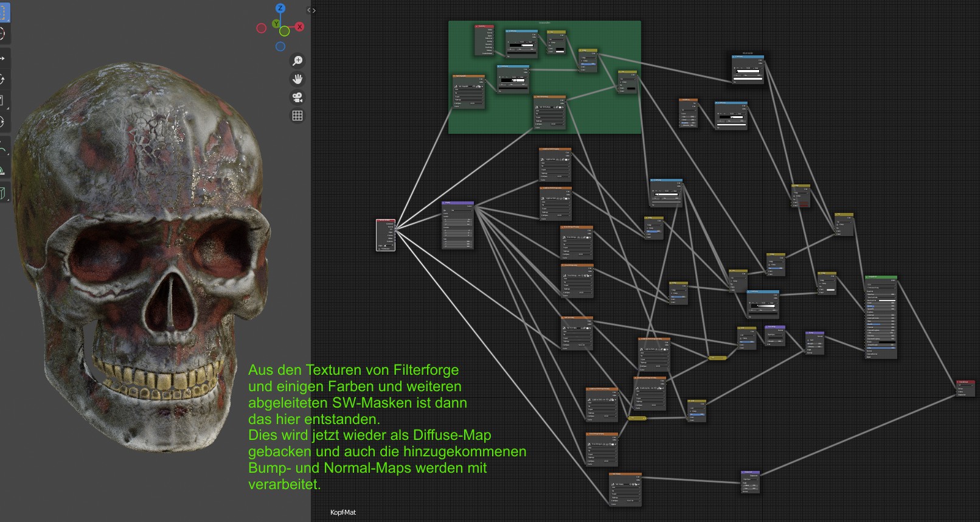Adjust the highlighted Roughness slider on the Noise Texture node
Image resolution: width=980 pixels, height=522 pixels.
click(688, 122)
